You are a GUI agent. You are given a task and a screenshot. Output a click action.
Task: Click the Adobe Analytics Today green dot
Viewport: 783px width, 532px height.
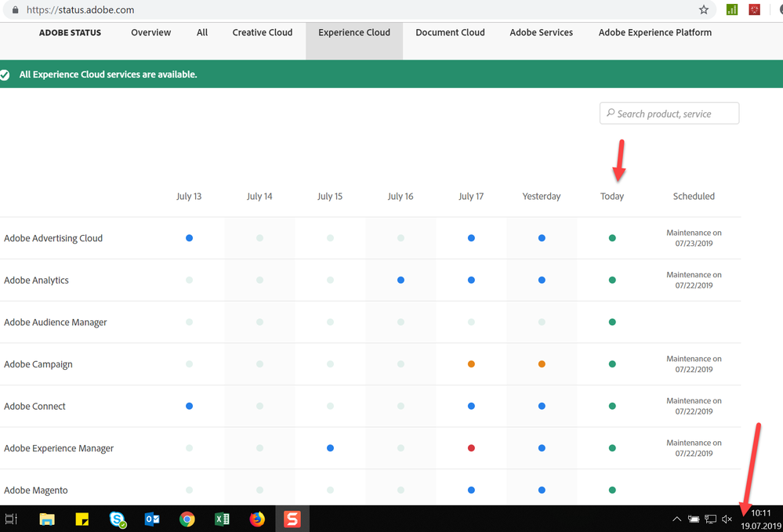click(x=612, y=280)
